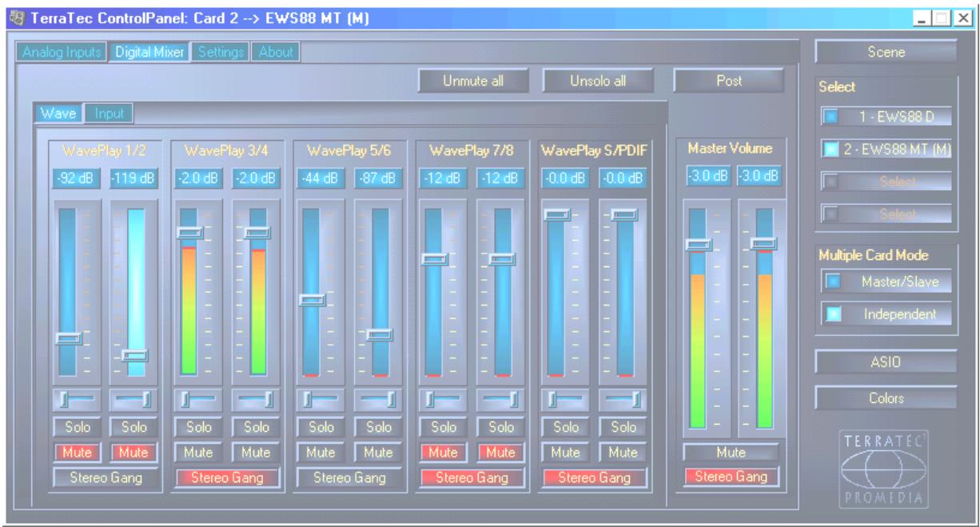This screenshot has width=980, height=527.
Task: Click the WavePlay 1/2 right fader handle
Action: 134,355
